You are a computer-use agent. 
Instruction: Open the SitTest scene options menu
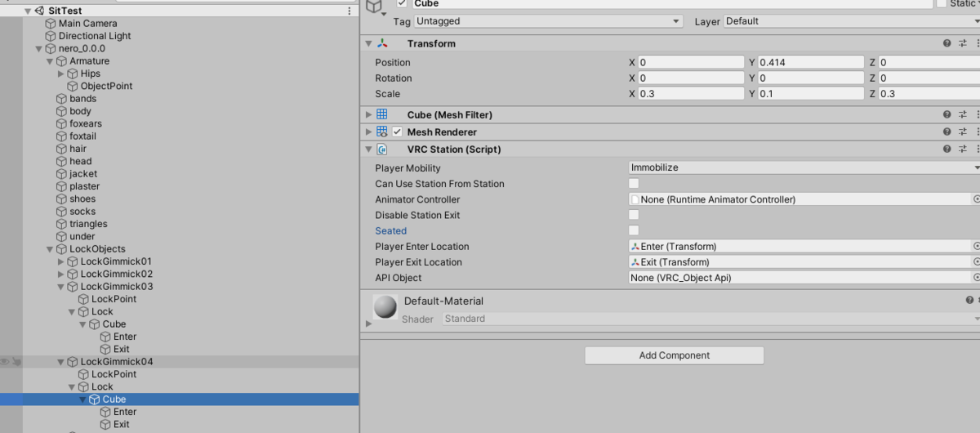350,11
